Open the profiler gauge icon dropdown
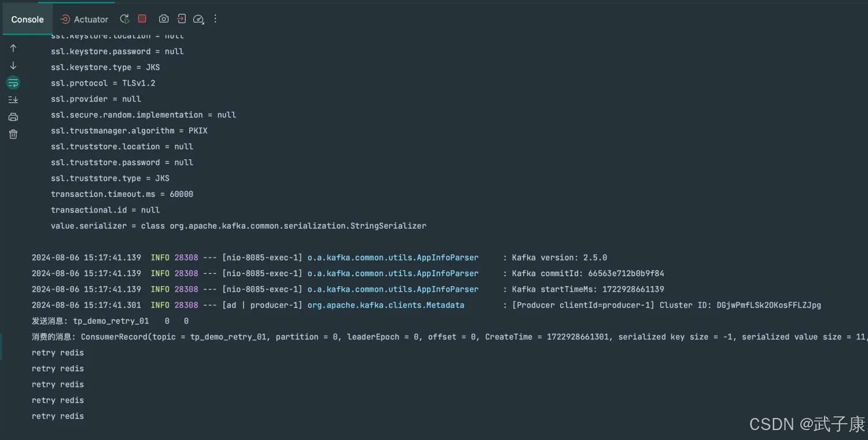This screenshot has height=440, width=868. [198, 19]
